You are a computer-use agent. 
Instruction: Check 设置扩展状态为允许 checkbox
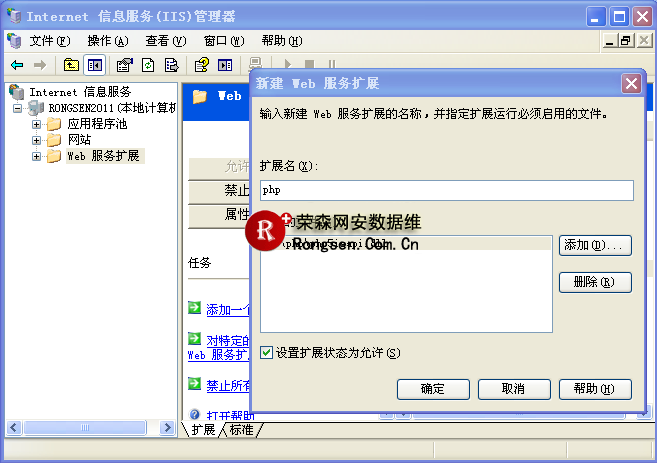click(266, 352)
